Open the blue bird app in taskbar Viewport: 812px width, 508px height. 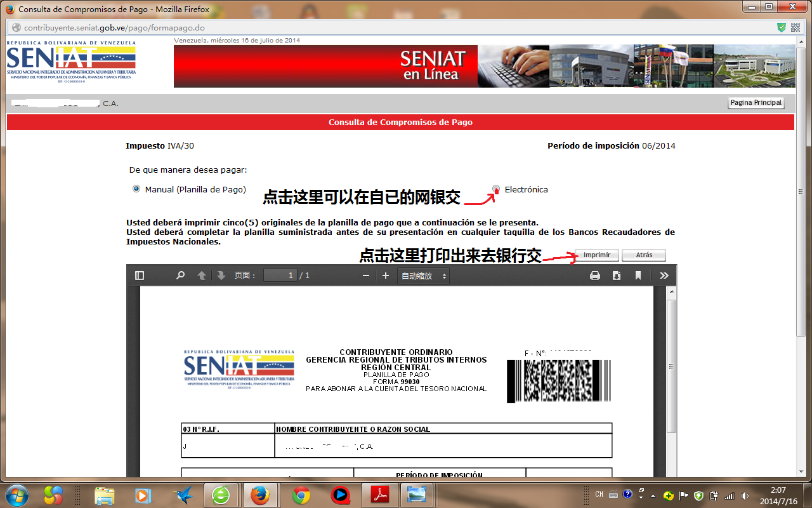pyautogui.click(x=183, y=495)
